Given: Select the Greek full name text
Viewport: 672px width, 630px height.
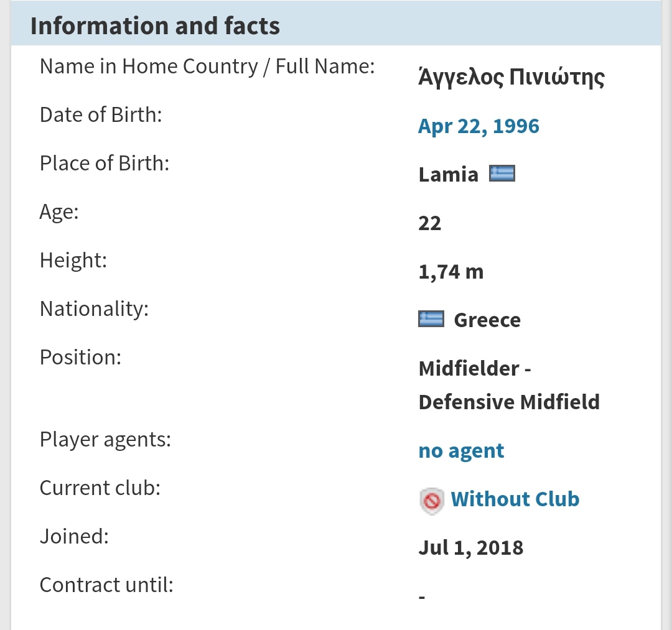Looking at the screenshot, I should tap(511, 78).
